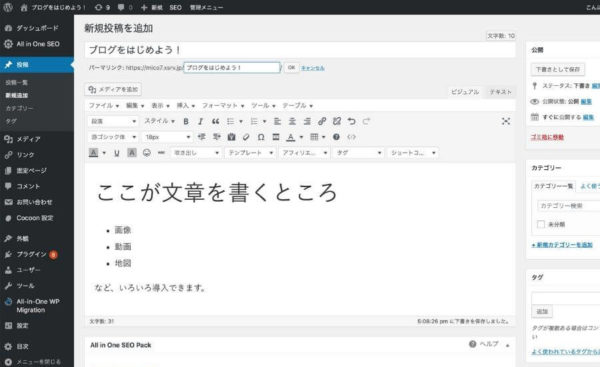Open the テンプレート dropdown
This screenshot has width=600, height=367.
pyautogui.click(x=250, y=153)
